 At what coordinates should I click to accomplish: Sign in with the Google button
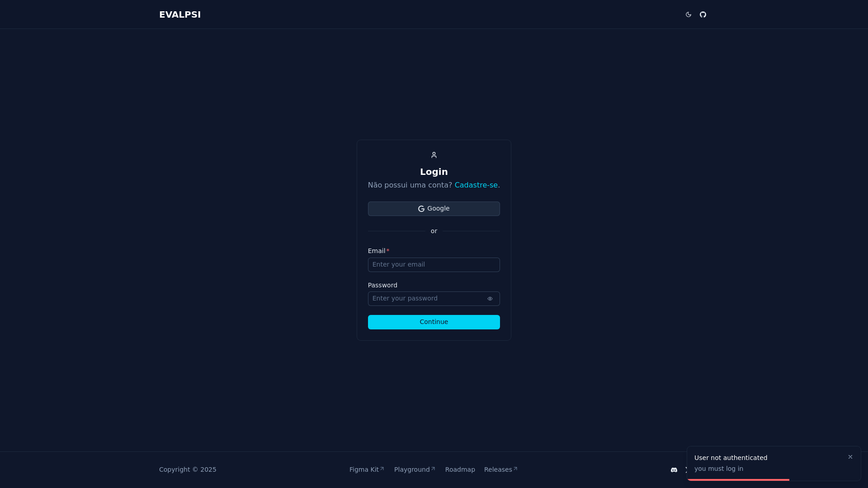coord(434,209)
